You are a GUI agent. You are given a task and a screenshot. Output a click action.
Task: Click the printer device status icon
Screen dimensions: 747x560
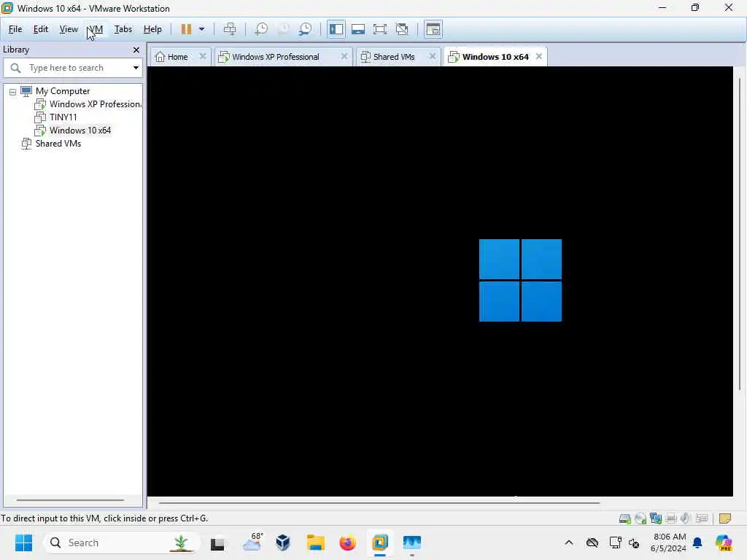(x=671, y=518)
